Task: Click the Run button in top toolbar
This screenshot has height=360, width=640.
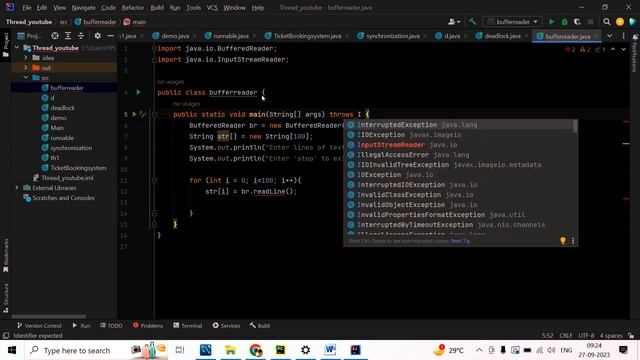Action: click(551, 22)
